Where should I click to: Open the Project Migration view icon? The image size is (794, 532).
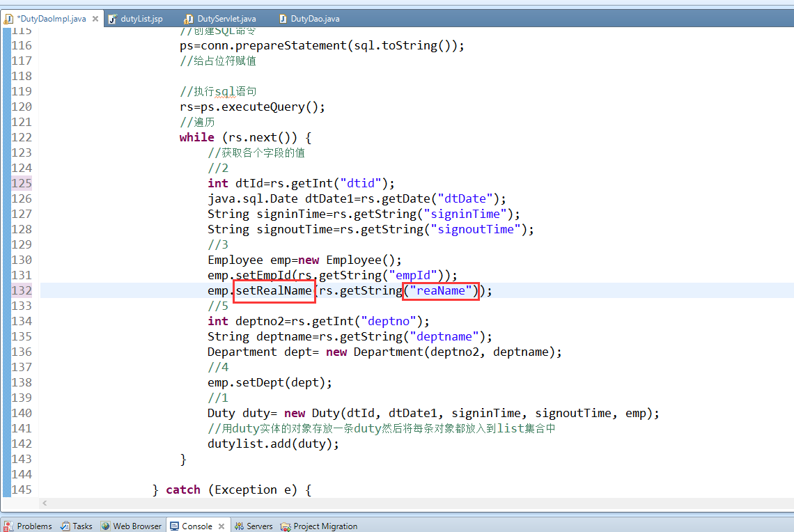[x=284, y=526]
